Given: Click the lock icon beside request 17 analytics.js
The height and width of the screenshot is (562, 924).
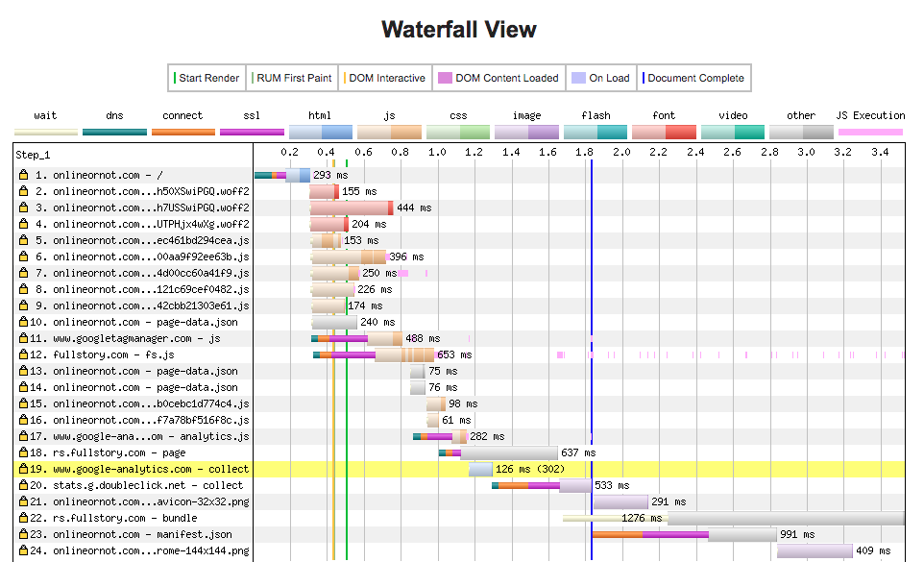Looking at the screenshot, I should click(x=24, y=436).
